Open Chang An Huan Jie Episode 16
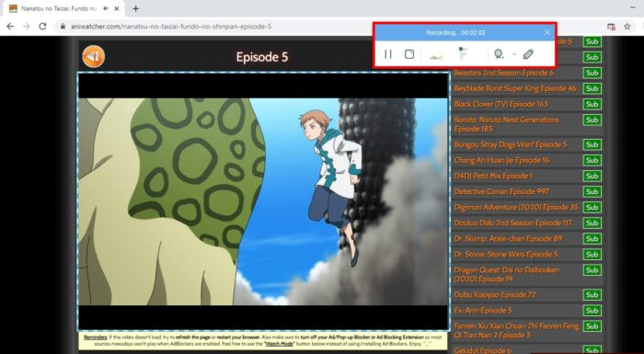The image size is (644, 354). 501,160
